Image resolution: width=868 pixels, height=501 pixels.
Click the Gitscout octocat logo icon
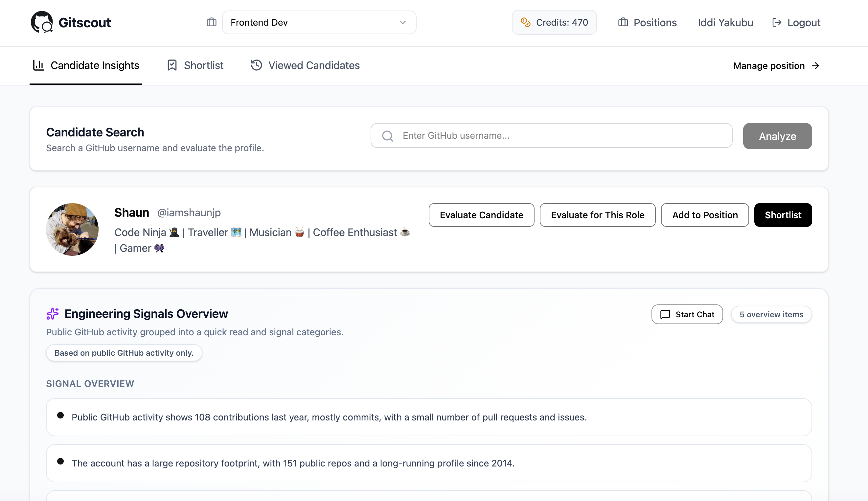tap(42, 22)
